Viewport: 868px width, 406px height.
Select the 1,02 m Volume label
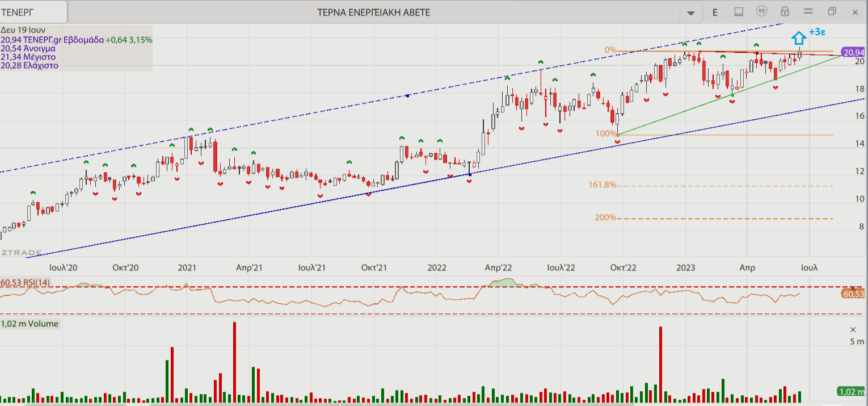[x=30, y=324]
